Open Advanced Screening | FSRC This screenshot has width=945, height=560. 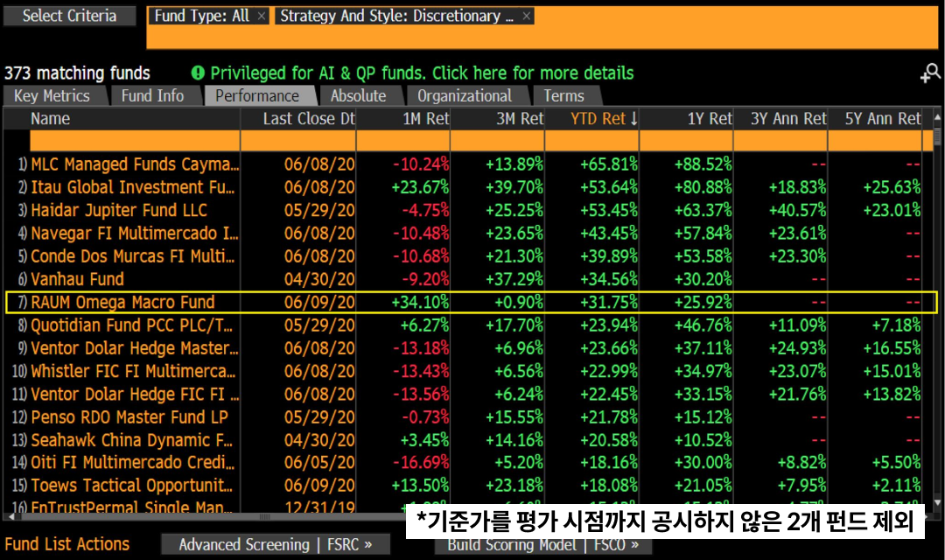(x=276, y=544)
